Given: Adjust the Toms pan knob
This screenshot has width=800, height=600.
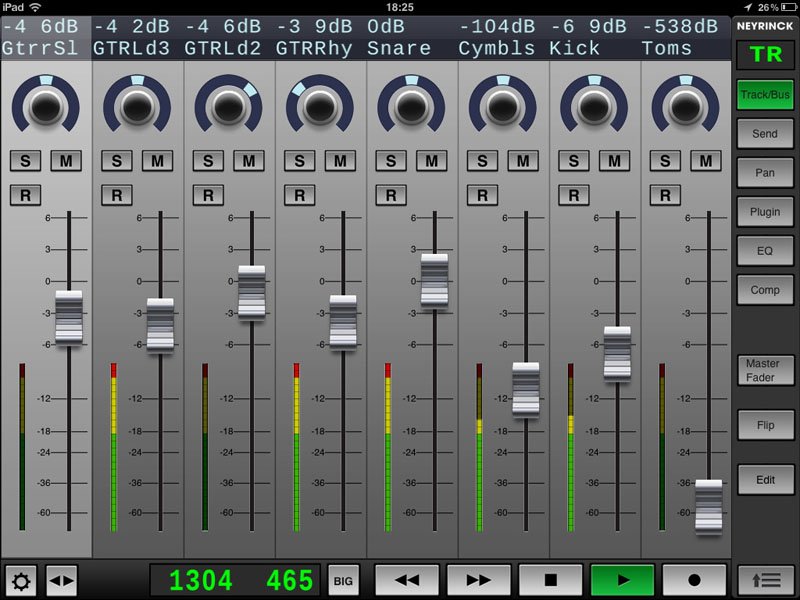Looking at the screenshot, I should (x=685, y=107).
